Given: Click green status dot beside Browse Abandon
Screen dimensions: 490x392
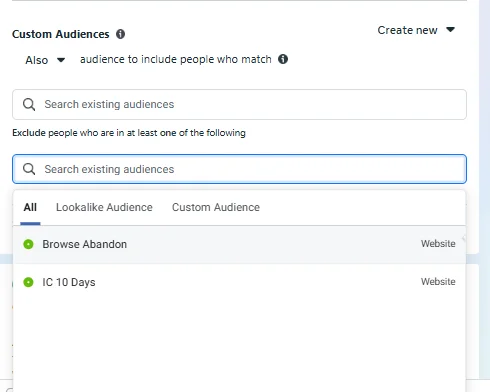Looking at the screenshot, I should coord(28,244).
